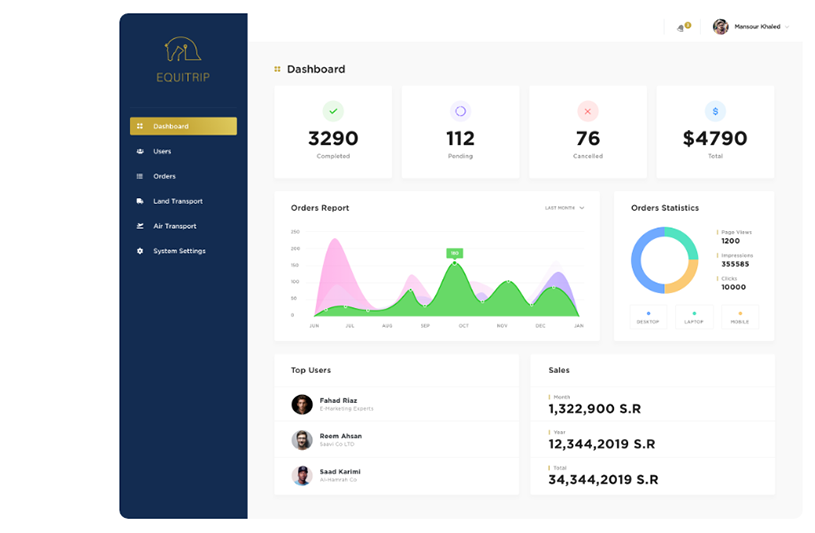Click the Equitrip horse logo

click(x=183, y=51)
